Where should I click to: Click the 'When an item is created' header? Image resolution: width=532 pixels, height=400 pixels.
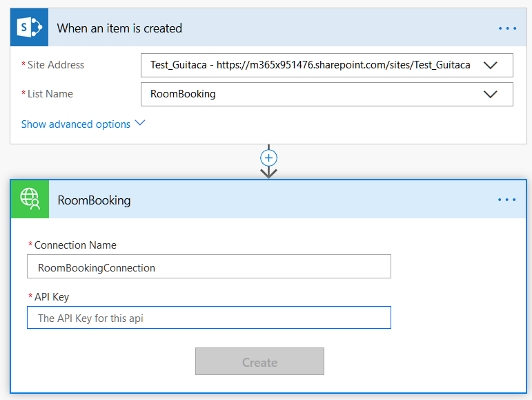point(119,28)
